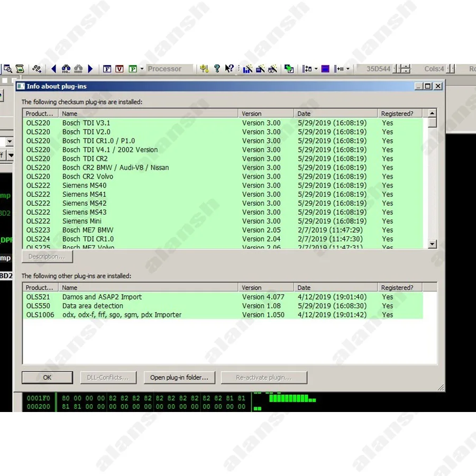Click the Processor input field
This screenshot has width=476, height=476.
point(169,69)
